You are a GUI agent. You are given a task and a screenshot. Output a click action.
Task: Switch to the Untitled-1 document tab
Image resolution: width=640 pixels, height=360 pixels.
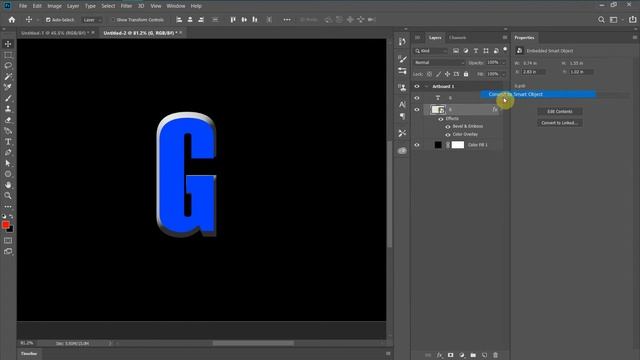56,33
